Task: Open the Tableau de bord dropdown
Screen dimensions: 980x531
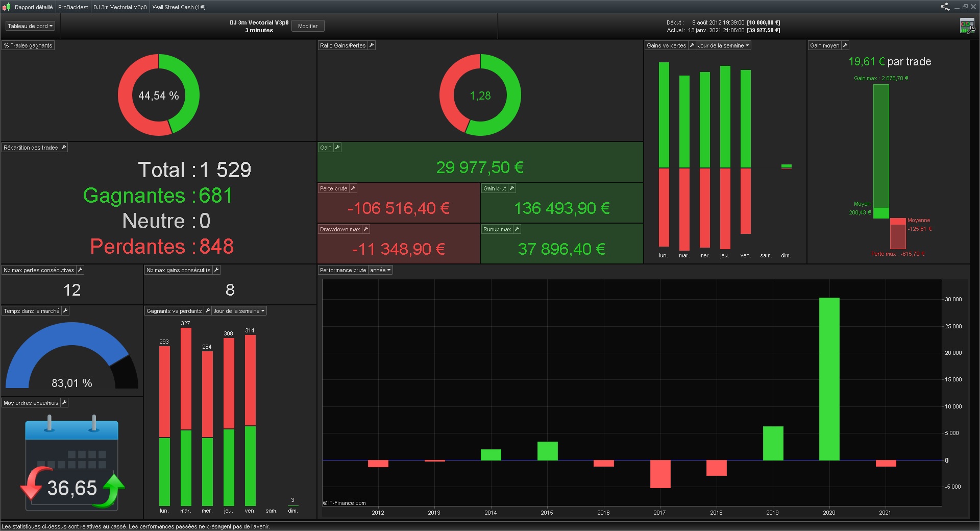Action: (30, 26)
